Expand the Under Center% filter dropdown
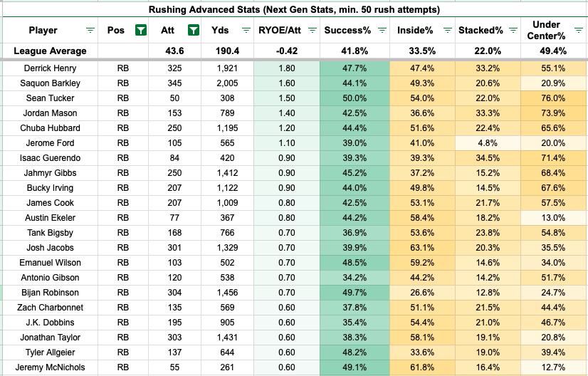Viewport: 588px width, 376px height. pos(579,31)
